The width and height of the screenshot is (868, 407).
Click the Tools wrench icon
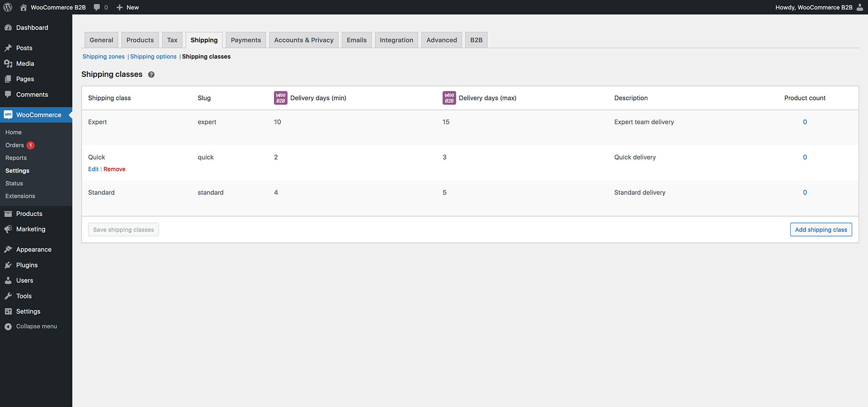8,296
